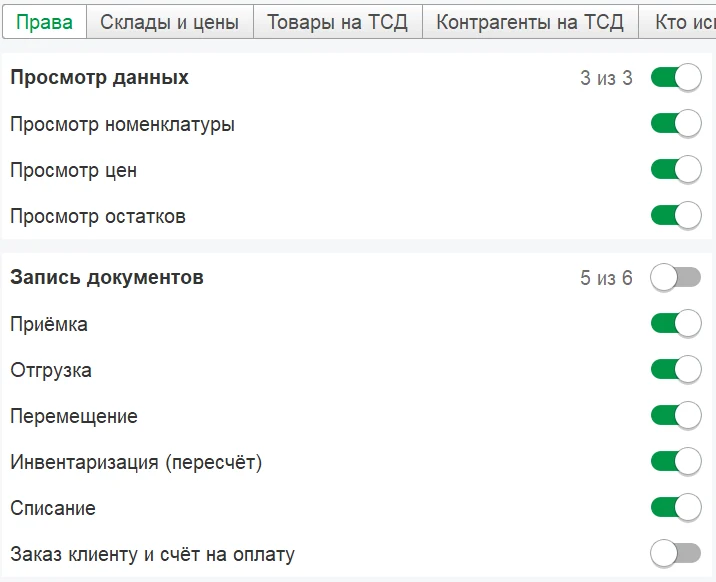The image size is (716, 582).
Task: Turn off the Просмотр цен switch
Action: click(676, 170)
